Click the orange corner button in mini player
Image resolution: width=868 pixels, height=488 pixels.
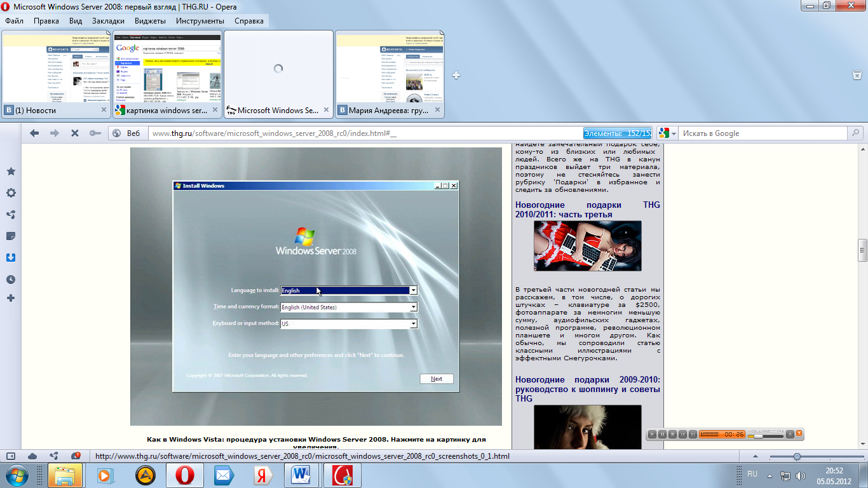click(x=799, y=433)
